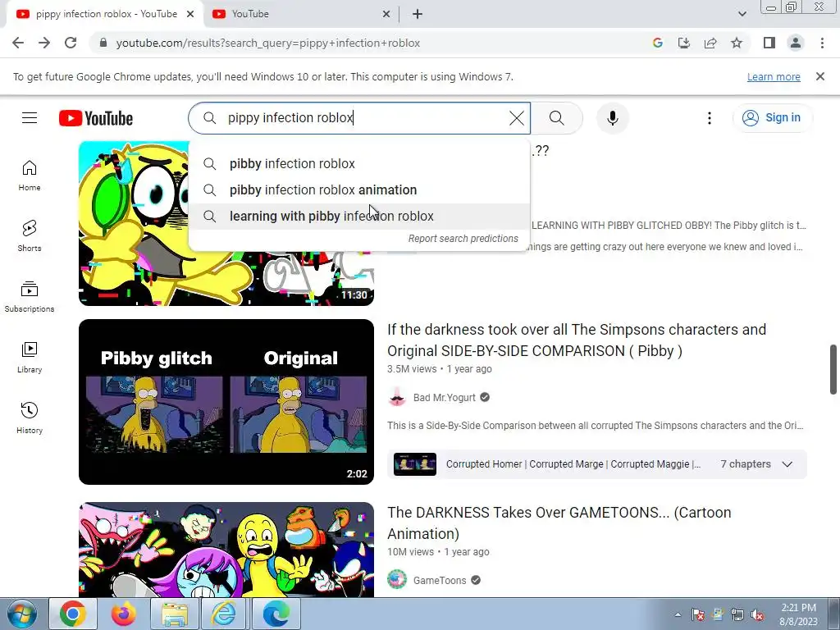Open The DARKNESS Takes Over GAMETOONS title

559,523
